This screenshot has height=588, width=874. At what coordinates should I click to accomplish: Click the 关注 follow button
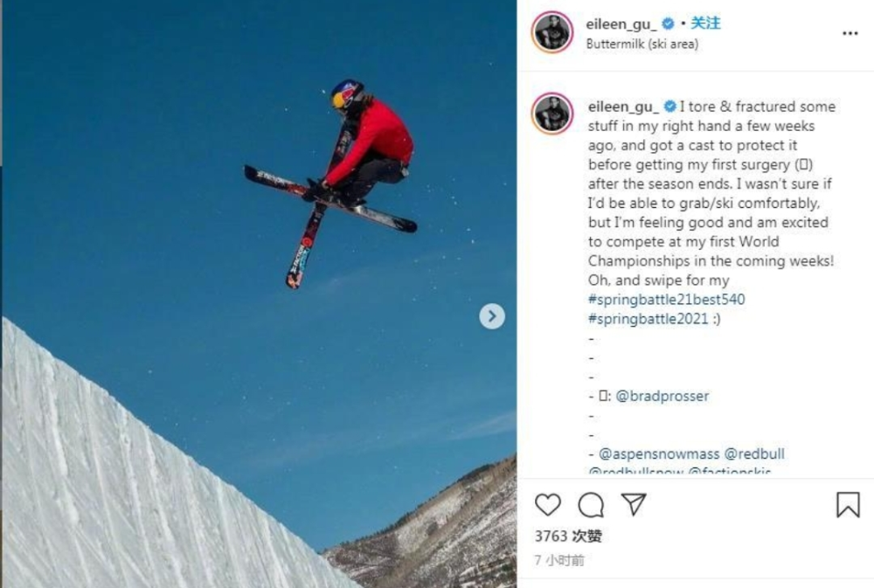coord(705,23)
